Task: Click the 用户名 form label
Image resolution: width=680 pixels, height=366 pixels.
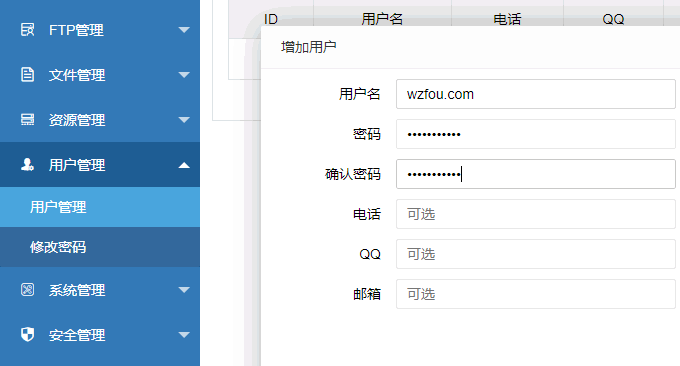Action: [360, 94]
